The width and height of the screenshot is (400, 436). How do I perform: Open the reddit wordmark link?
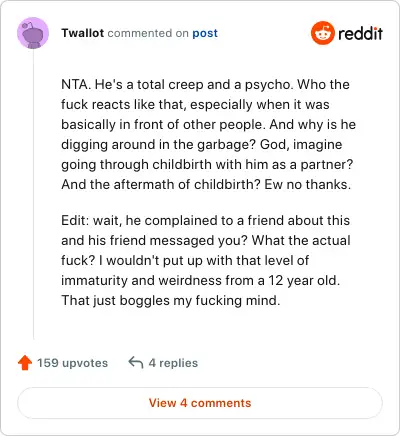(x=360, y=33)
